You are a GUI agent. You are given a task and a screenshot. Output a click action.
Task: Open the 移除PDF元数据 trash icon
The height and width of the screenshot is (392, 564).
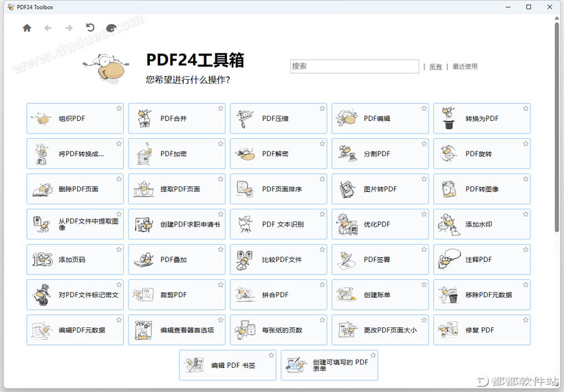[x=448, y=295]
